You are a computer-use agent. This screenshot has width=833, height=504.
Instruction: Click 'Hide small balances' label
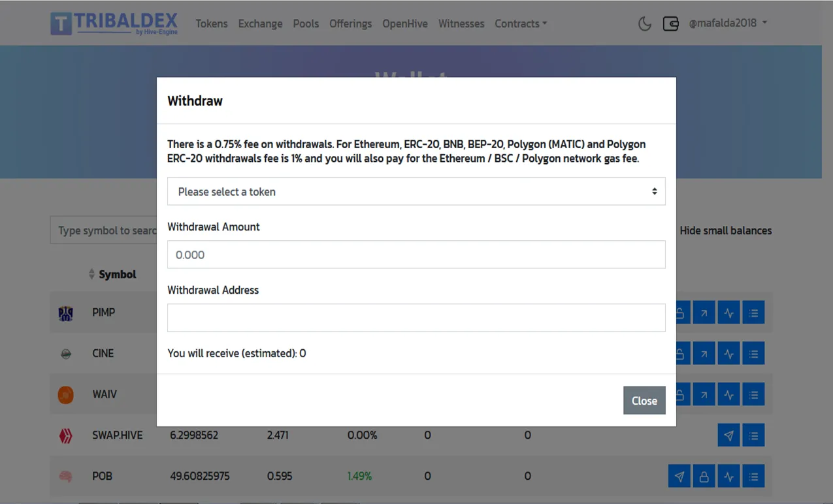(725, 230)
